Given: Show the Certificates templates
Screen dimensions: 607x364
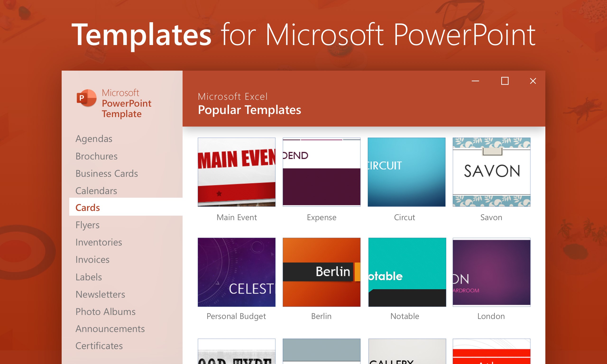Looking at the screenshot, I should pyautogui.click(x=99, y=346).
